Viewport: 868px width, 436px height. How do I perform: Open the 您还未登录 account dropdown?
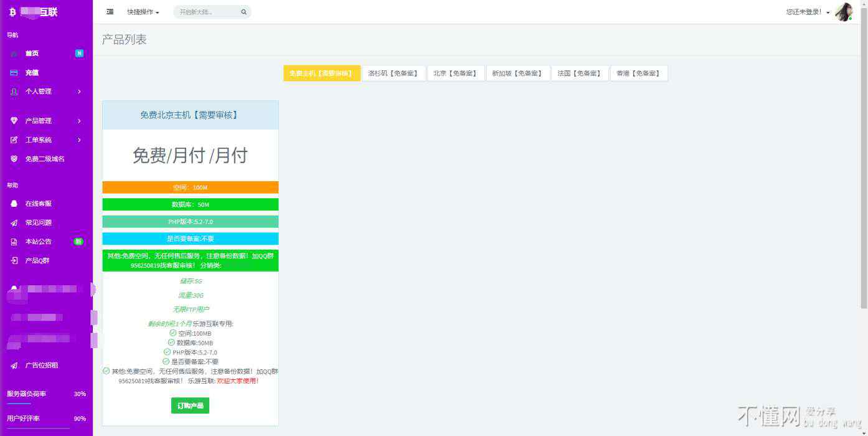(x=807, y=12)
